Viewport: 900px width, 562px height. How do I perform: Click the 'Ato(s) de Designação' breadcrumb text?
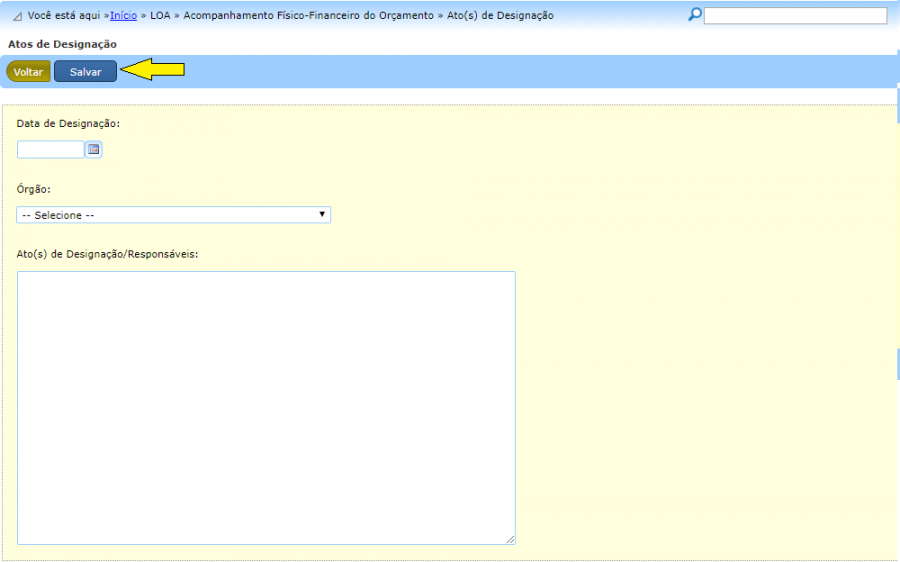pyautogui.click(x=500, y=15)
